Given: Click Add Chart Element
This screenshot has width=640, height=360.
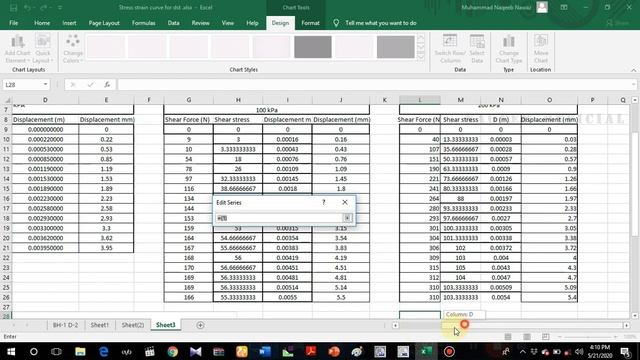Looking at the screenshot, I should 18,49.
